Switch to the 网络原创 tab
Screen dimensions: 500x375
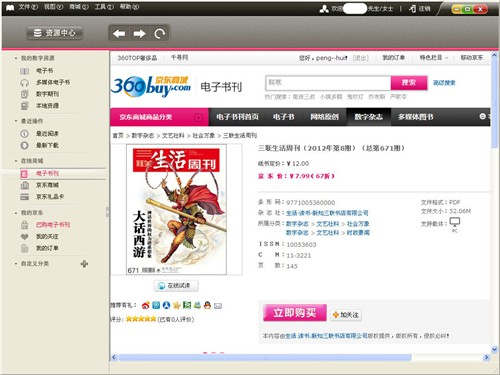(x=324, y=117)
